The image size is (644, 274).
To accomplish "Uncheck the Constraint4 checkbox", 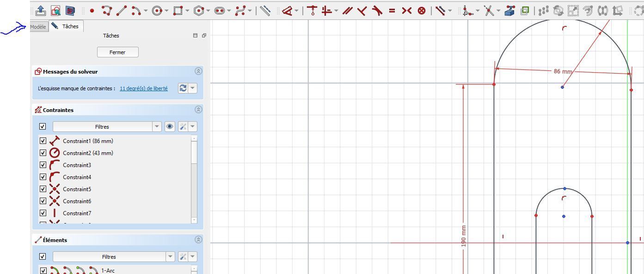I will [43, 177].
